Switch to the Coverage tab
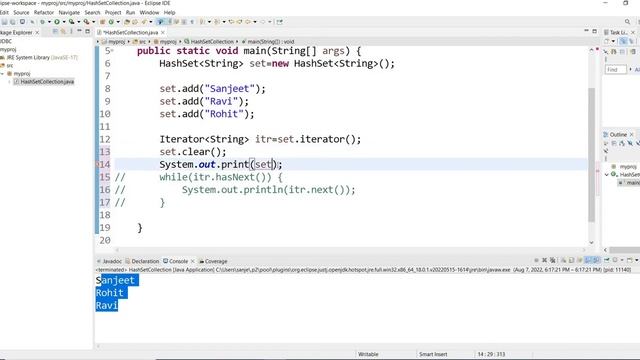Viewport: 640px width, 360px height. pos(213,261)
